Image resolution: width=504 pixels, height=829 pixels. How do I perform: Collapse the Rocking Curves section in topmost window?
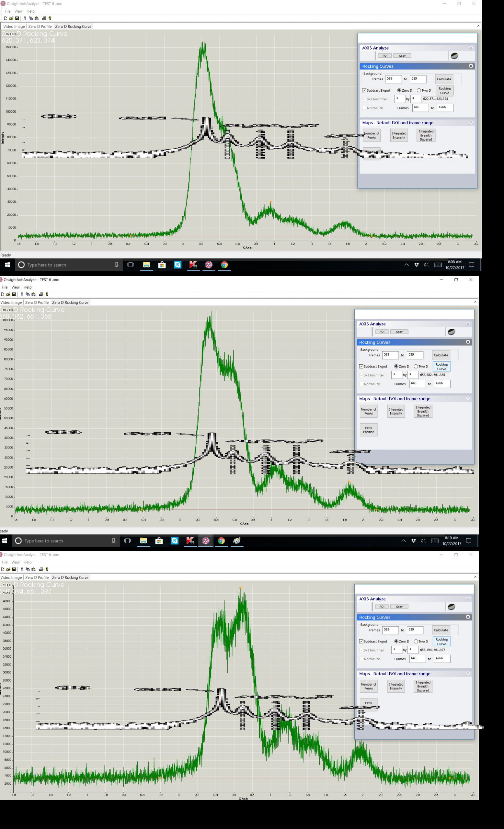pyautogui.click(x=471, y=66)
